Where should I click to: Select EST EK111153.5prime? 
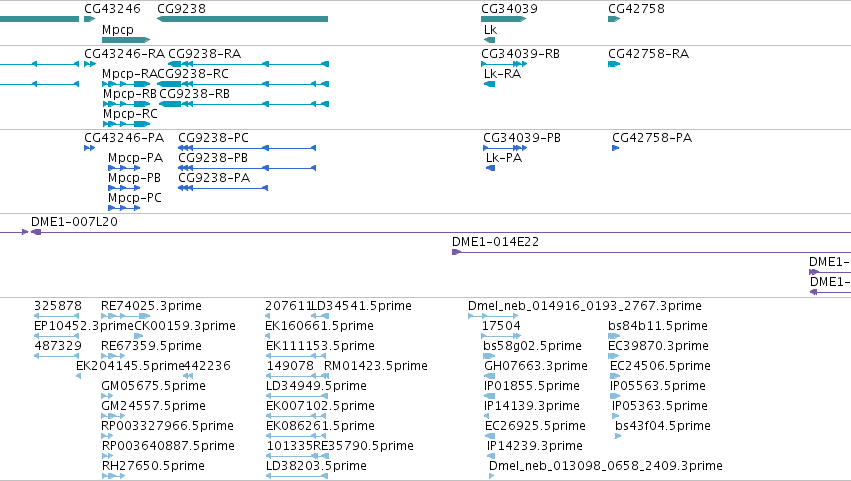click(320, 346)
